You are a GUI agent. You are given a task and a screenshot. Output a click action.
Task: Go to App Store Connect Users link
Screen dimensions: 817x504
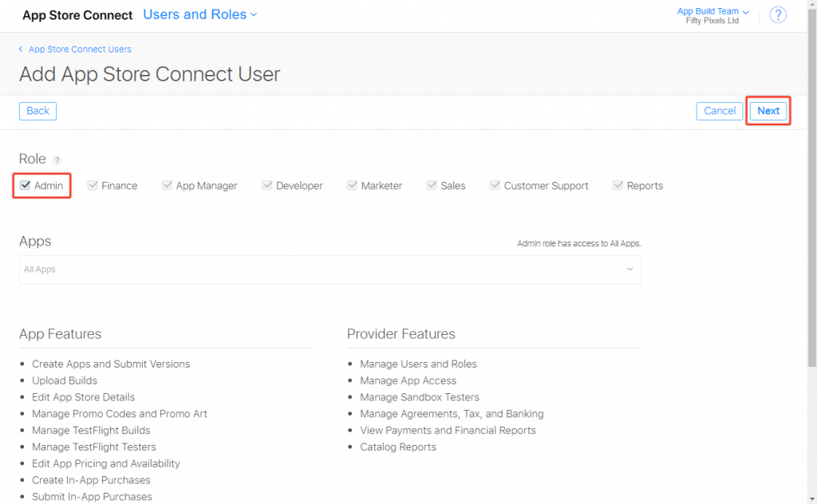[x=80, y=49]
